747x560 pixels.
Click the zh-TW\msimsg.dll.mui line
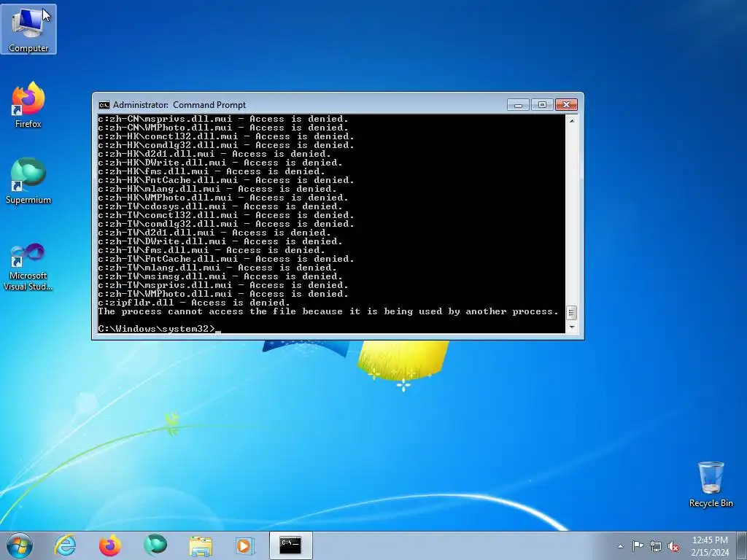(x=220, y=276)
